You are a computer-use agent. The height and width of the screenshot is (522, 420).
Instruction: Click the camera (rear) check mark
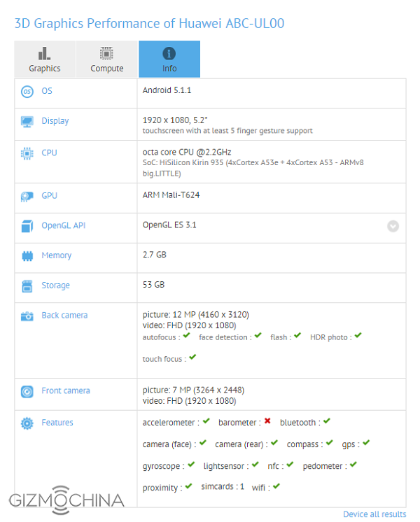274,442
